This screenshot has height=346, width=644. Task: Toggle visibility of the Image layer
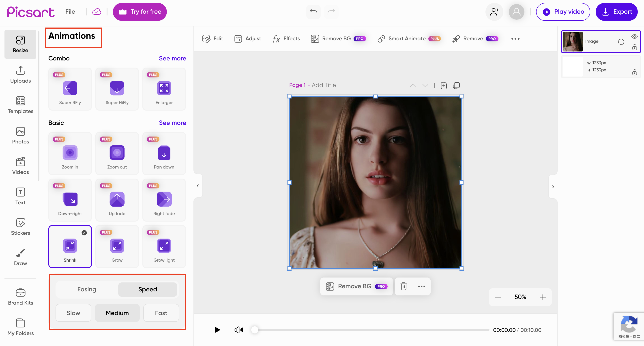pos(635,36)
